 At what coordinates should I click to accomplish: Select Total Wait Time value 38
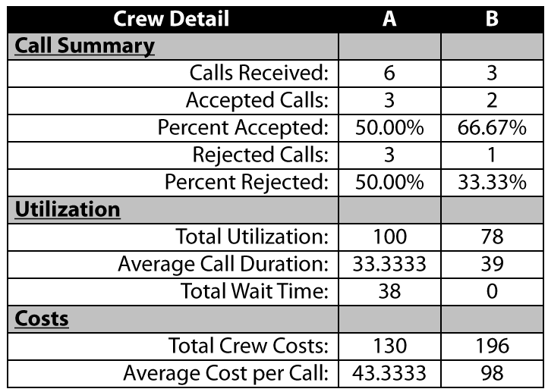pos(389,291)
